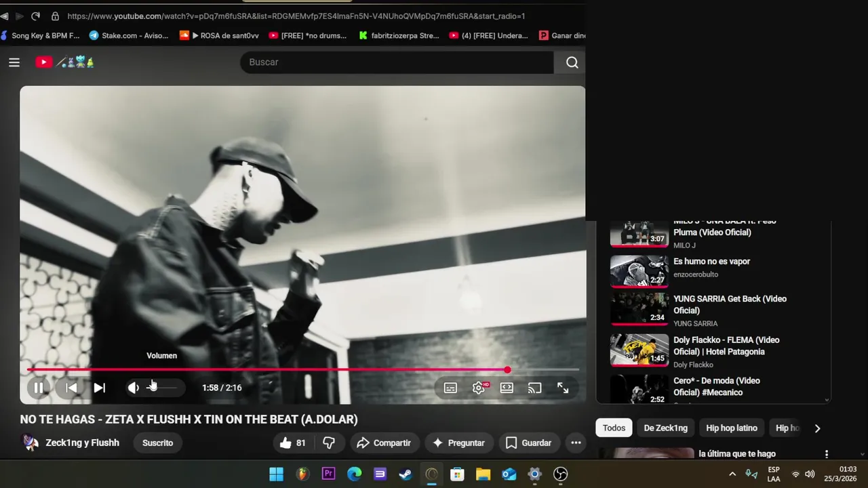Open FL Studio from the taskbar
Image resolution: width=868 pixels, height=488 pixels.
click(302, 474)
